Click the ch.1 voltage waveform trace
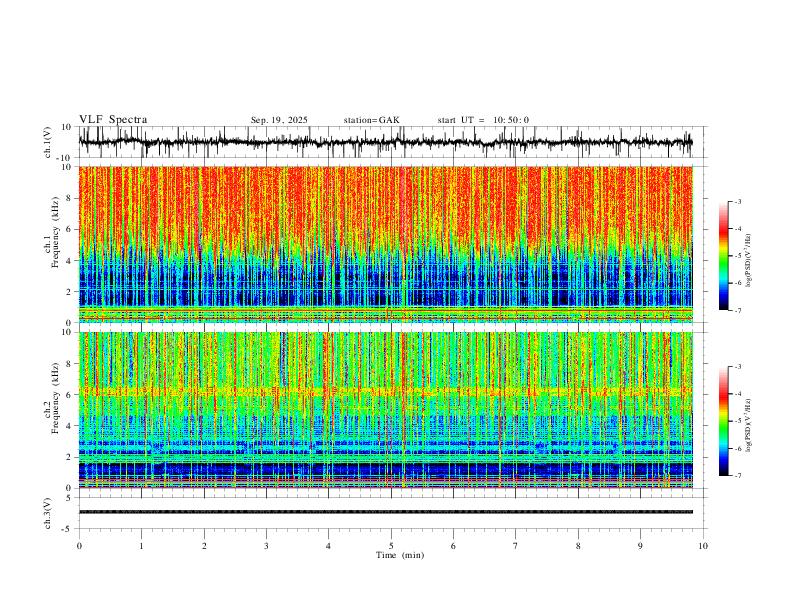Viewport: 792px width, 612px height. point(385,142)
